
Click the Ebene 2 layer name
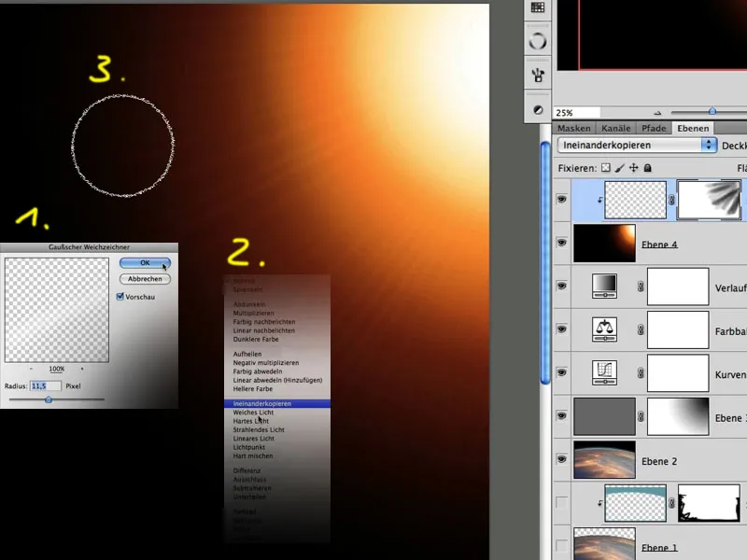click(659, 461)
